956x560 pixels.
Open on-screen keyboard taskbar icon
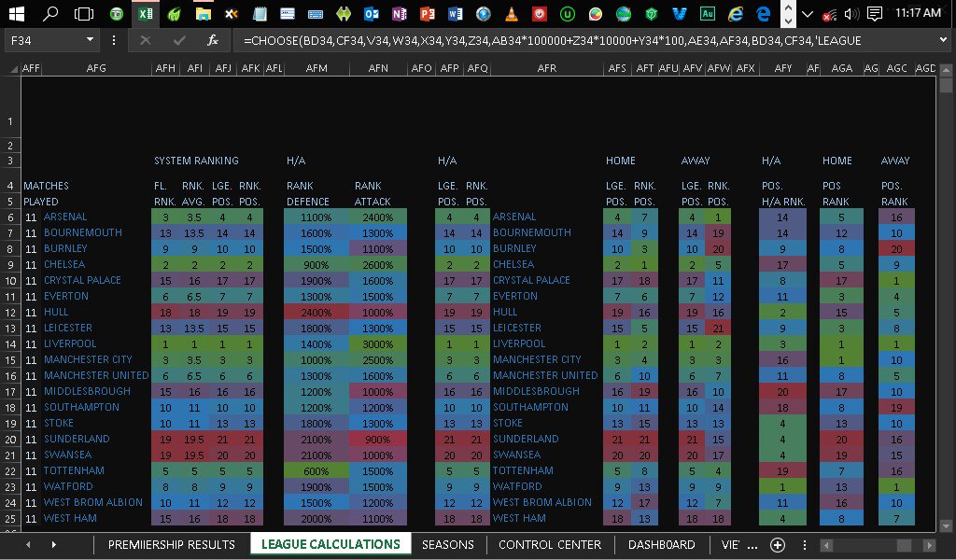click(x=316, y=14)
